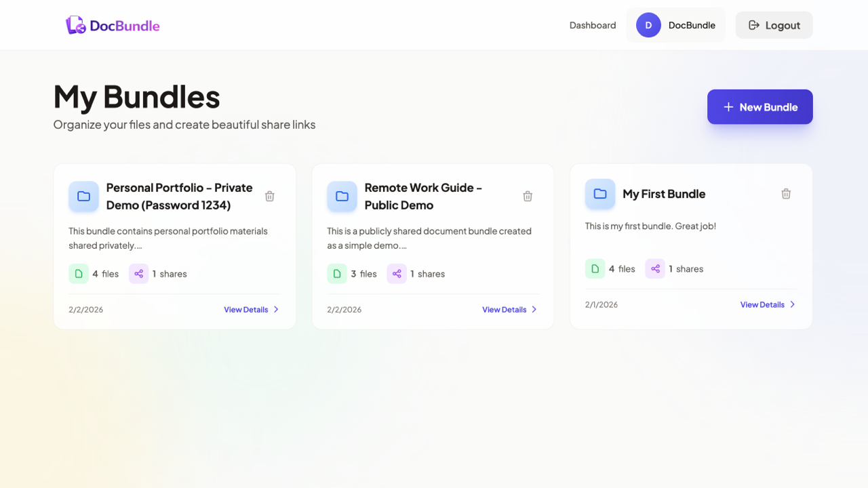Click the chevron beside My First Bundle's View Details
The width and height of the screenshot is (868, 488).
click(793, 304)
